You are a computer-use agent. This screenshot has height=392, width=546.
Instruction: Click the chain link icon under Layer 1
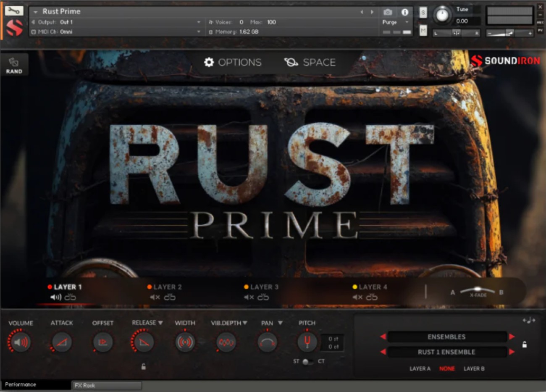(x=70, y=297)
